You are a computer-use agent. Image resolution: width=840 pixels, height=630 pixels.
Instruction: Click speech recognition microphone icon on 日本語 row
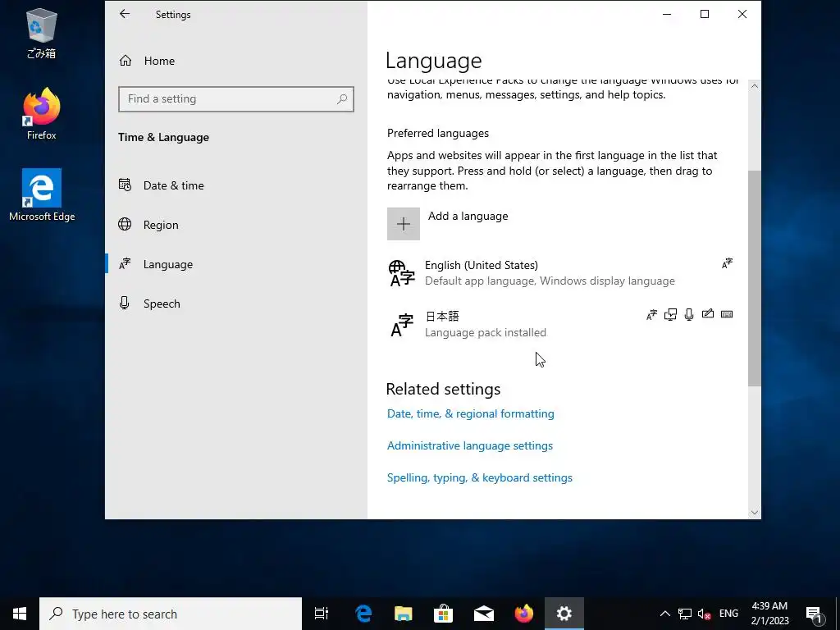(689, 315)
